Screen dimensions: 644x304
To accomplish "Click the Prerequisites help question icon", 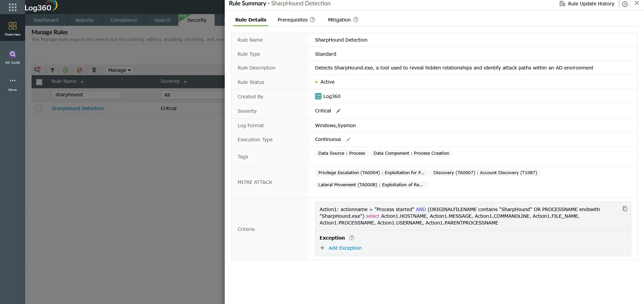I will (313, 20).
